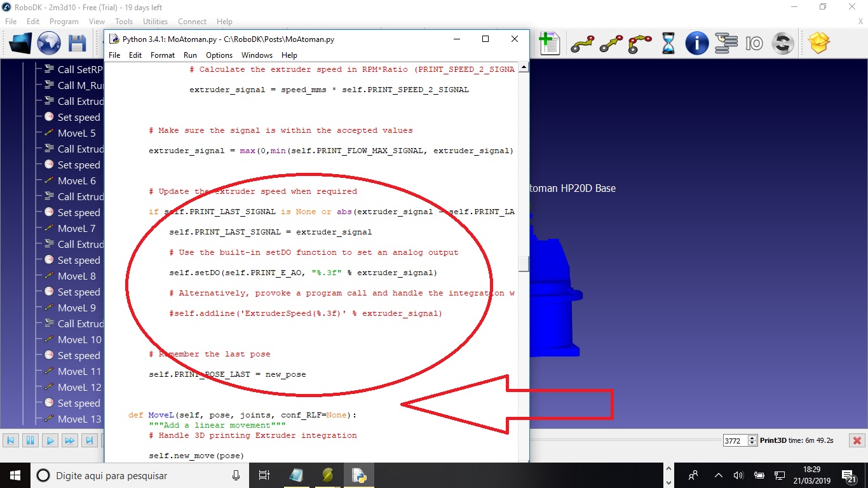
Task: Click the circular move instruction icon
Action: coord(639,43)
